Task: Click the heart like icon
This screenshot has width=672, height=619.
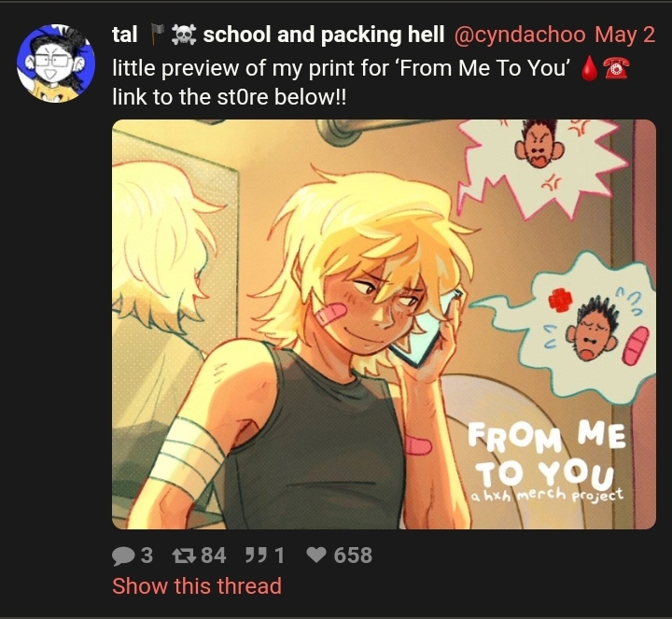Action: pos(316,556)
